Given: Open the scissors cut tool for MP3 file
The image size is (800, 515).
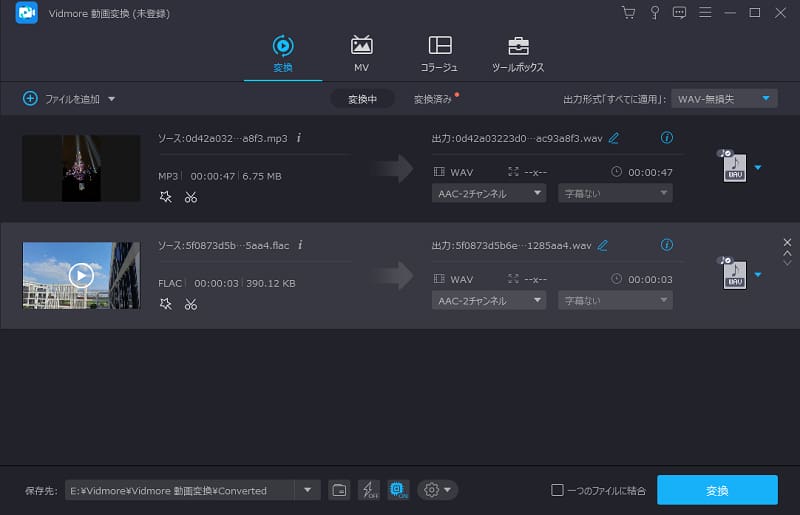Looking at the screenshot, I should 191,197.
